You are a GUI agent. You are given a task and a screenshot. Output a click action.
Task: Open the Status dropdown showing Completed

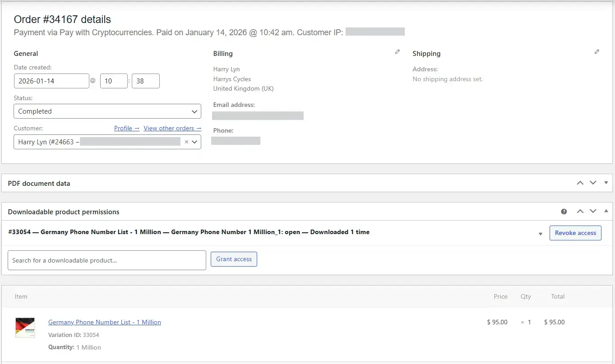tap(107, 111)
